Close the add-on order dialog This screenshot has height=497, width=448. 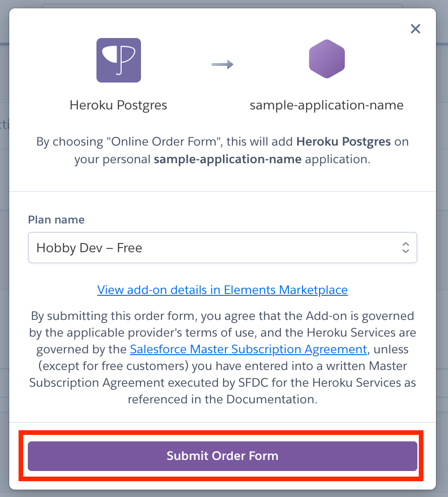(x=416, y=29)
